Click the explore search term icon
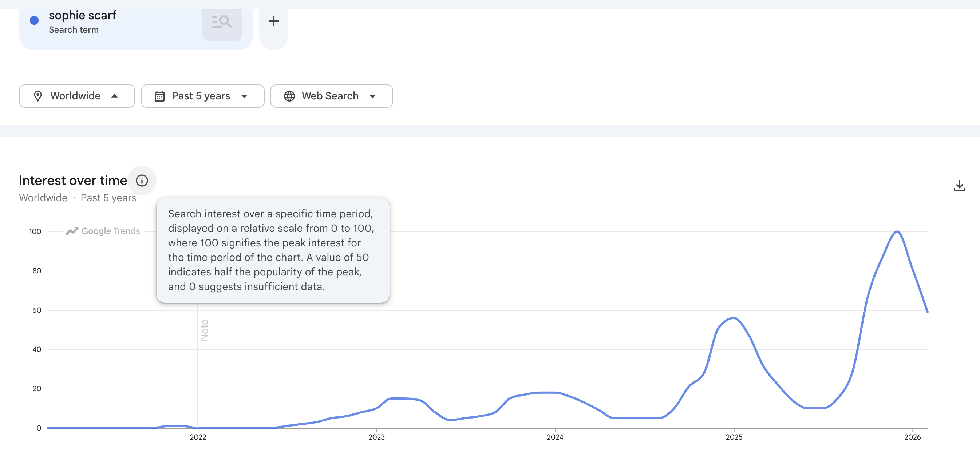 tap(222, 22)
